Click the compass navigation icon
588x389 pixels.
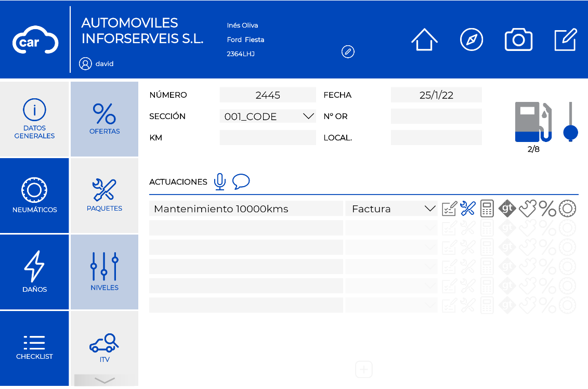[x=472, y=40]
